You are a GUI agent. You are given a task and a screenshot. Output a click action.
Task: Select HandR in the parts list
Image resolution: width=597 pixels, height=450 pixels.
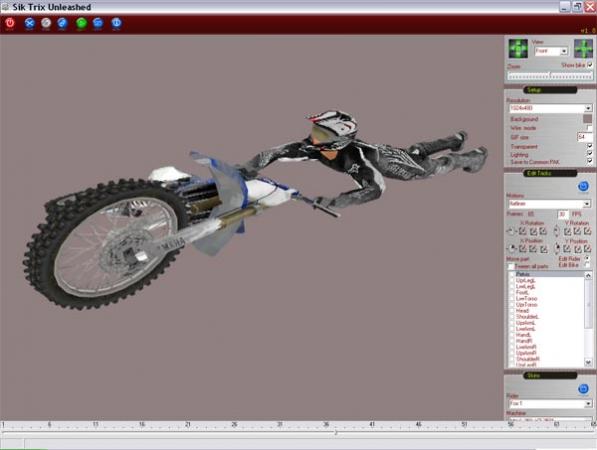pos(524,341)
